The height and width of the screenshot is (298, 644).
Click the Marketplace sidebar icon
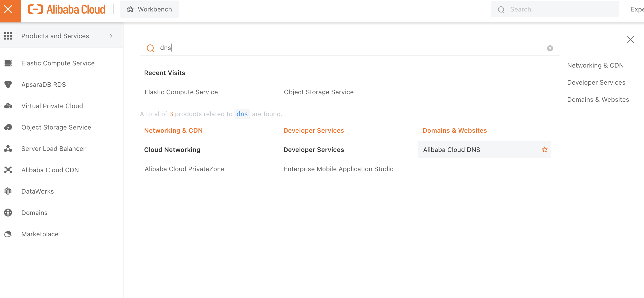[8, 234]
